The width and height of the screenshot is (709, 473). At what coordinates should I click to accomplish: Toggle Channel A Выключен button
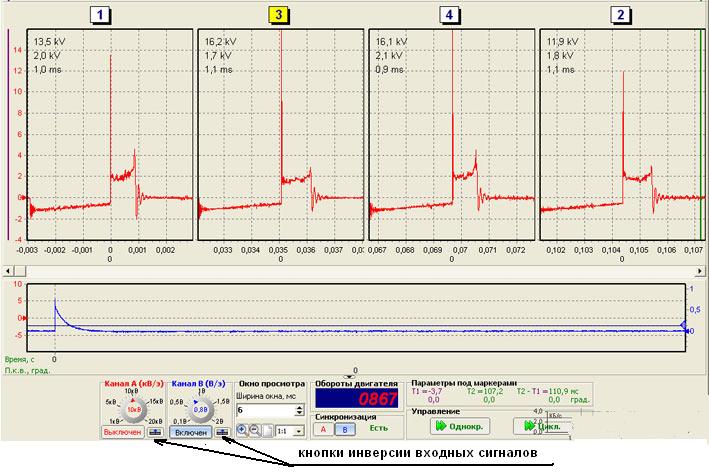(x=123, y=432)
